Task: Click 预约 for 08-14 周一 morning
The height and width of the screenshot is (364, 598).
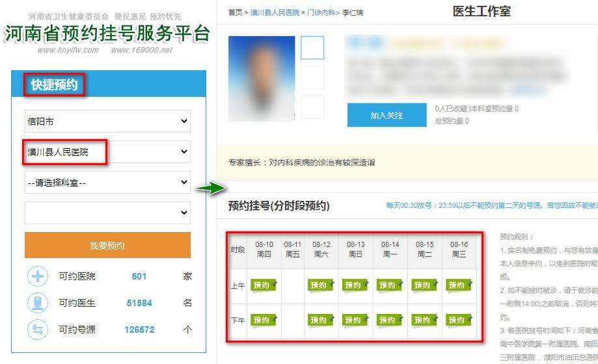Action: point(390,285)
